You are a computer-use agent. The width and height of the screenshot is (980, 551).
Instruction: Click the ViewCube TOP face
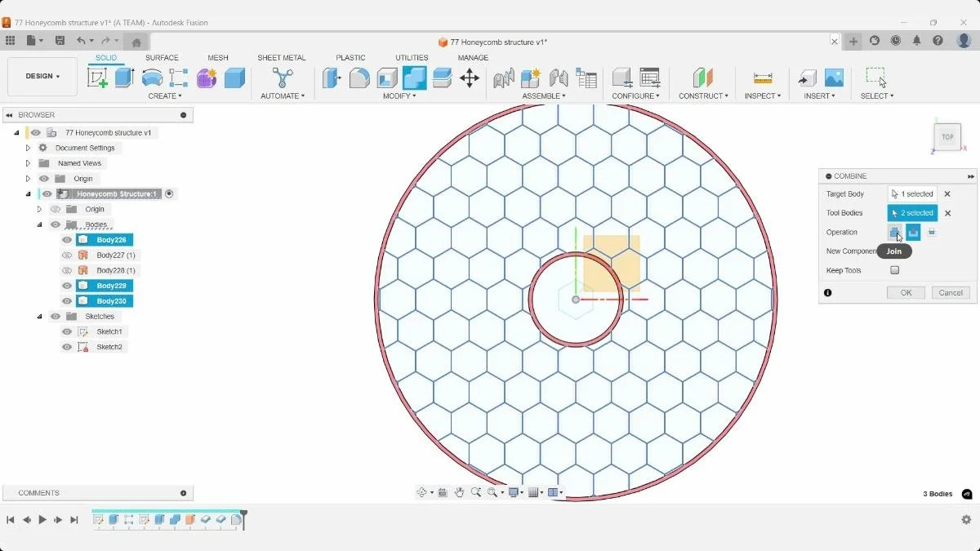(947, 137)
